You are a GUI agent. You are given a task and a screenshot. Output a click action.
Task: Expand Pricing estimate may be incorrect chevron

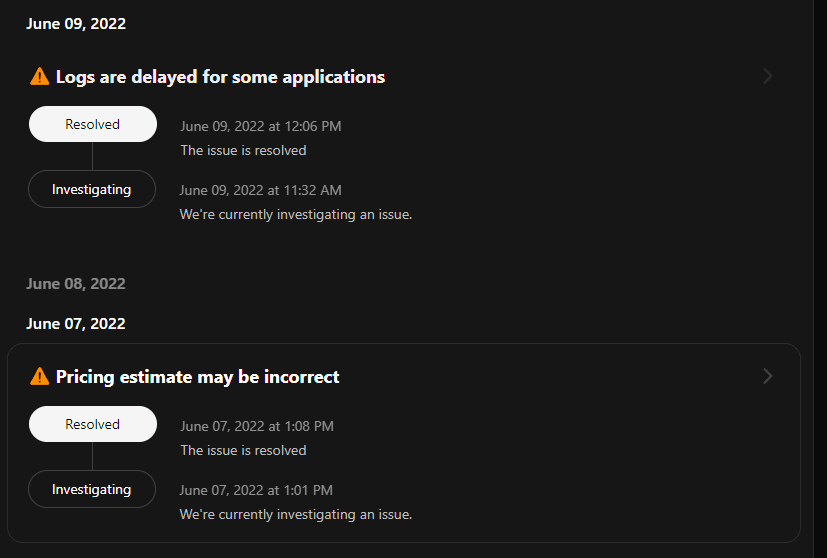coord(768,376)
